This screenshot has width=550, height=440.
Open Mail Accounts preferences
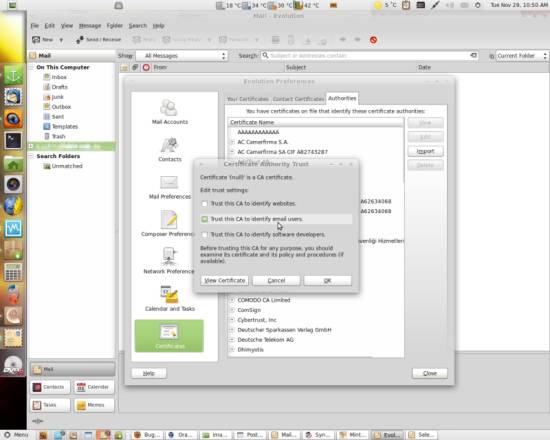click(x=170, y=112)
